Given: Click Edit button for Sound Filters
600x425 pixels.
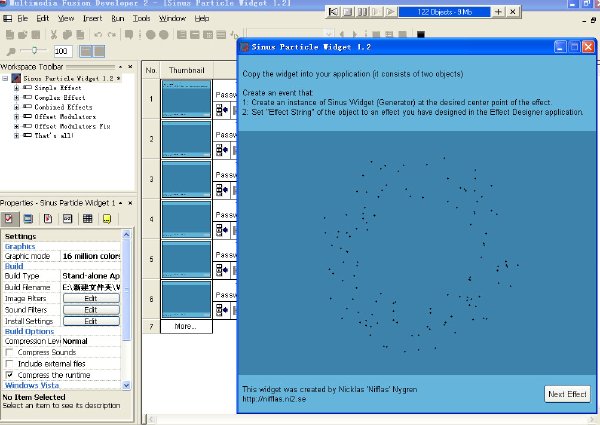Looking at the screenshot, I should (91, 310).
